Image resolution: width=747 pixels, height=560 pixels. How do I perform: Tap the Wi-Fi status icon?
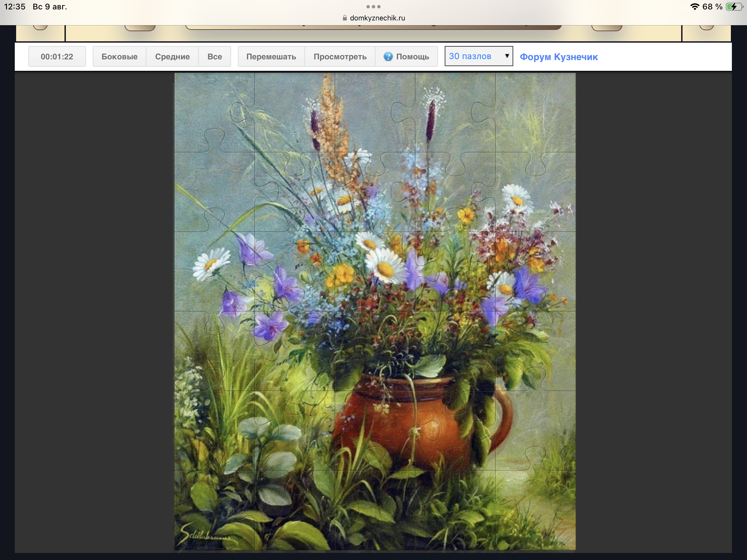[x=695, y=7]
